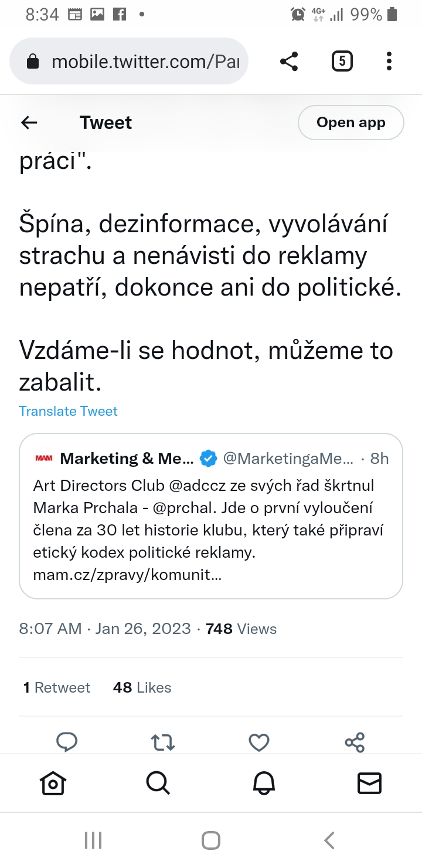Open the quoted Marketing & Media tweet

click(211, 507)
